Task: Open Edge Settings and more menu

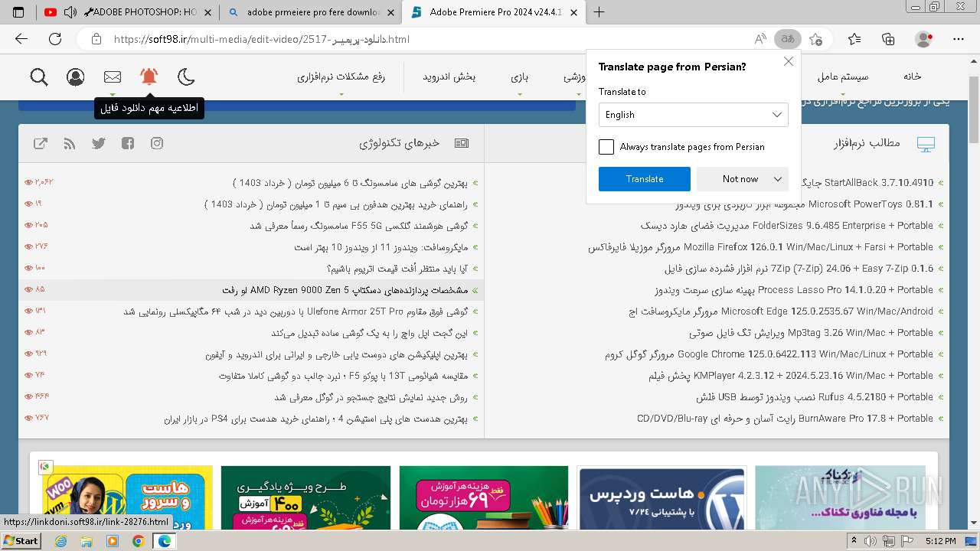Action: pos(959,39)
